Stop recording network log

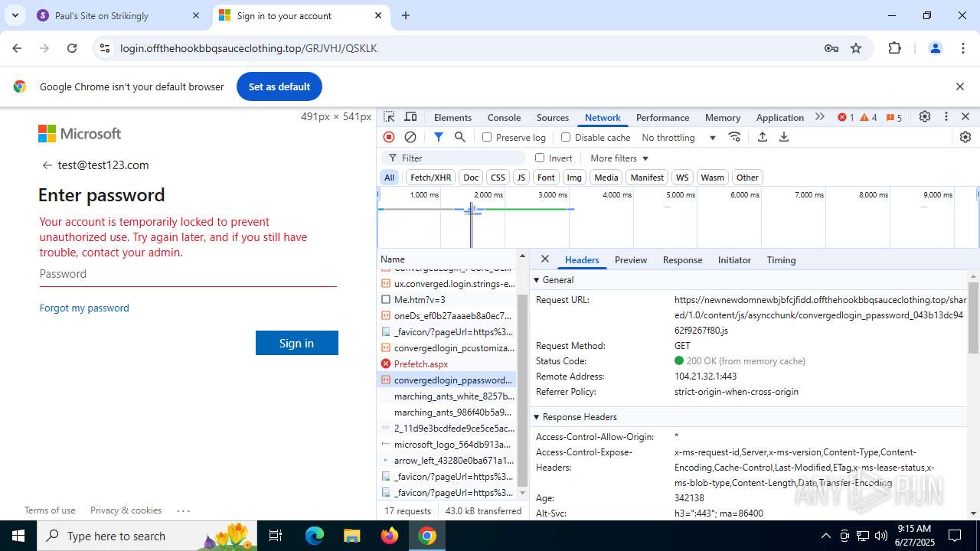(x=389, y=137)
